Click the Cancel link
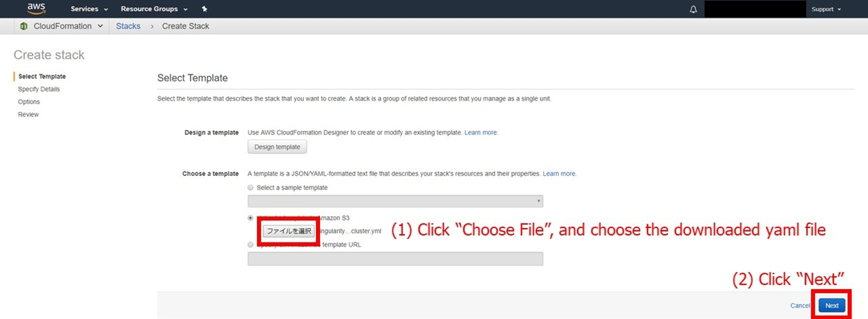Viewport: 868px width, 319px height. [800, 306]
